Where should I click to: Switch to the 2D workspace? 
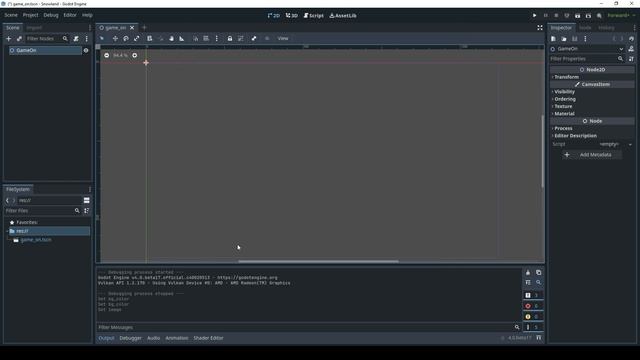[x=274, y=16]
